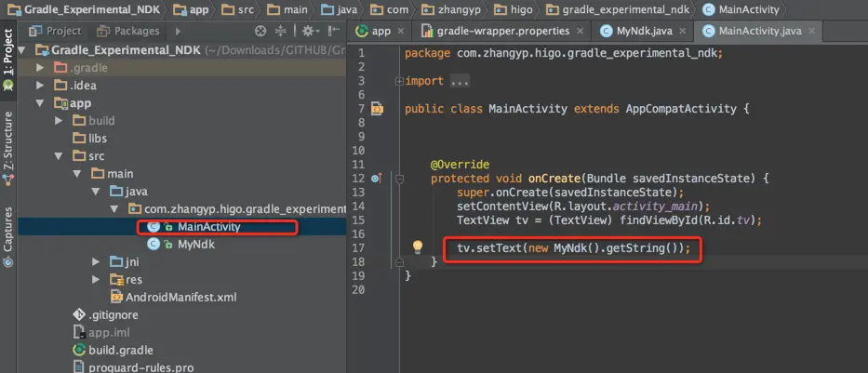Select the app.iml file
Viewport: 868px width, 373px height.
pyautogui.click(x=109, y=333)
